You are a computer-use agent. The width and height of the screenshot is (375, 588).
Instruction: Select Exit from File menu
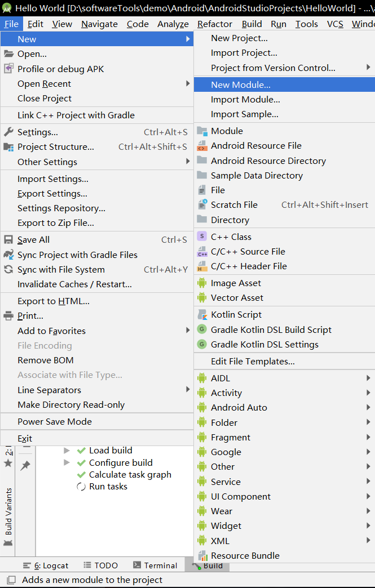97,438
